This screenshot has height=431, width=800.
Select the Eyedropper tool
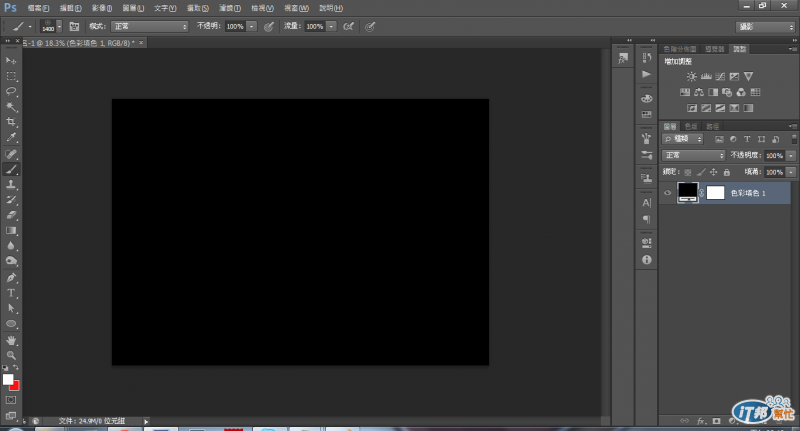click(x=11, y=137)
